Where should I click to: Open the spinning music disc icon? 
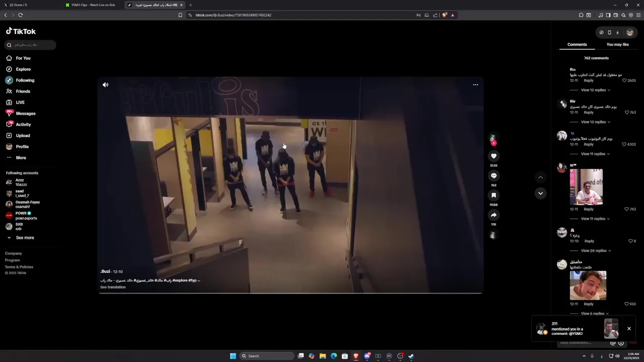[x=493, y=235]
